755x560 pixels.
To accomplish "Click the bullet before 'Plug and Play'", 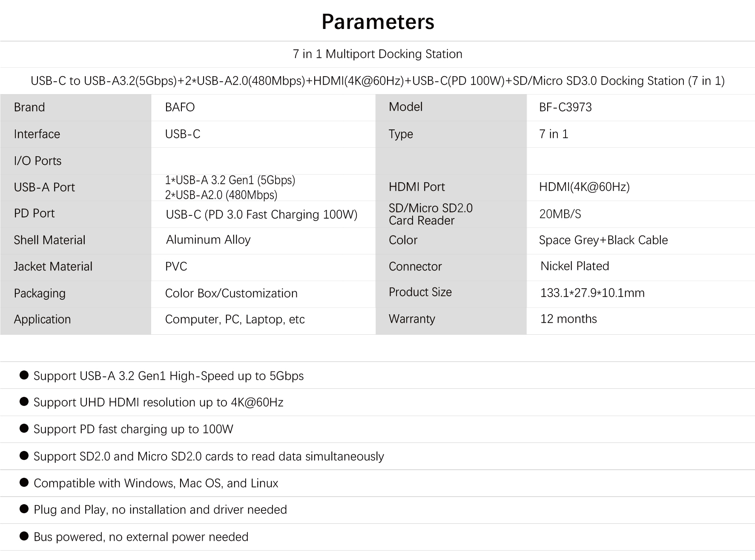I will click(24, 509).
